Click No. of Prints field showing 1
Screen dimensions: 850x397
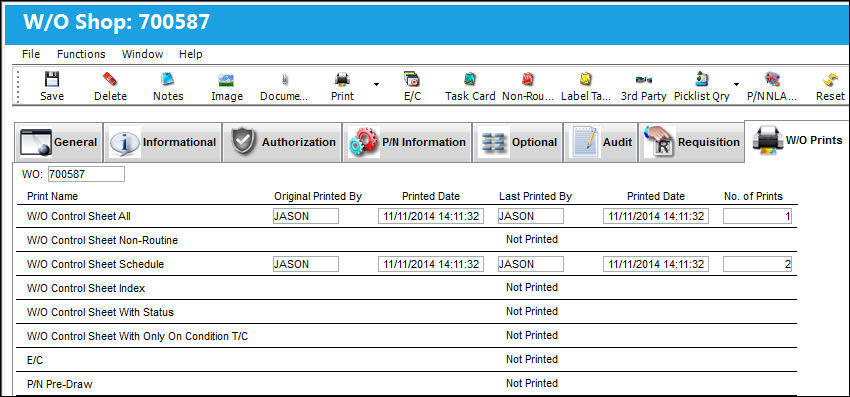[757, 216]
